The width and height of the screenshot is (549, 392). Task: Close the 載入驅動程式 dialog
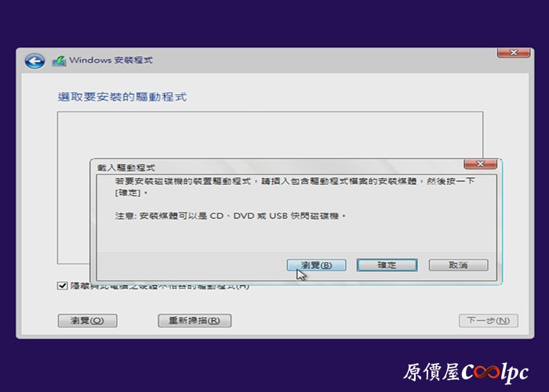coord(480,164)
